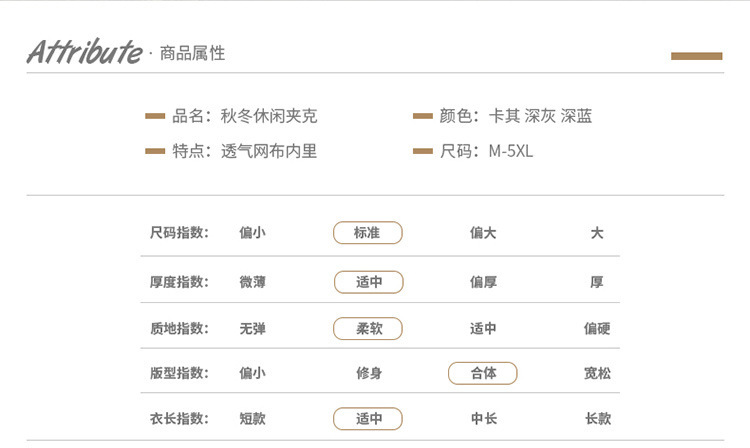Choose 偏硬 texture option
750x448 pixels.
click(597, 328)
